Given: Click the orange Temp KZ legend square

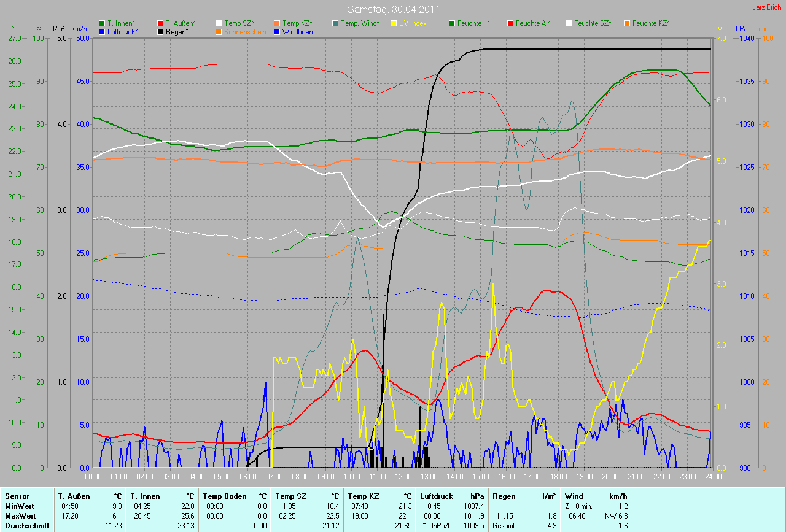Looking at the screenshot, I should point(277,23).
